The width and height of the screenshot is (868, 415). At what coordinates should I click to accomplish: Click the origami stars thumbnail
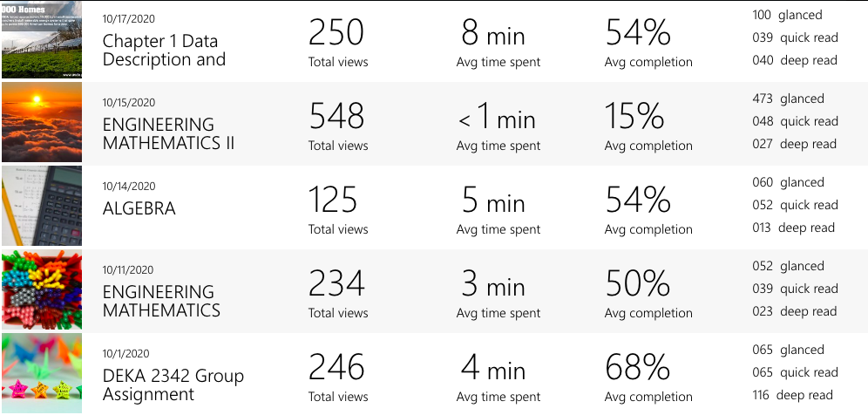(41, 373)
